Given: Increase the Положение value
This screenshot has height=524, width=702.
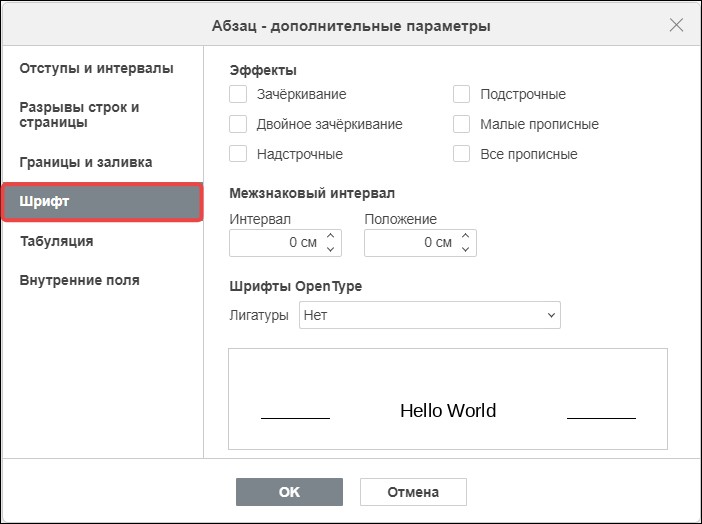Looking at the screenshot, I should [x=465, y=236].
